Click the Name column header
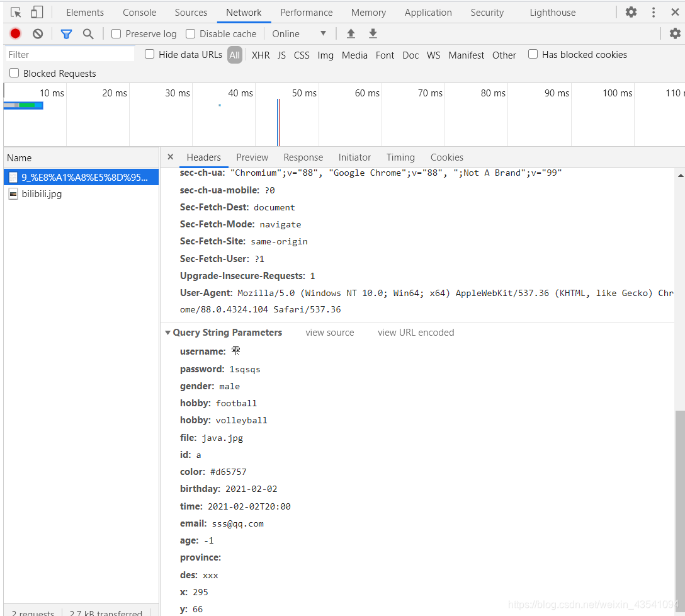The height and width of the screenshot is (616, 685). pyautogui.click(x=81, y=158)
